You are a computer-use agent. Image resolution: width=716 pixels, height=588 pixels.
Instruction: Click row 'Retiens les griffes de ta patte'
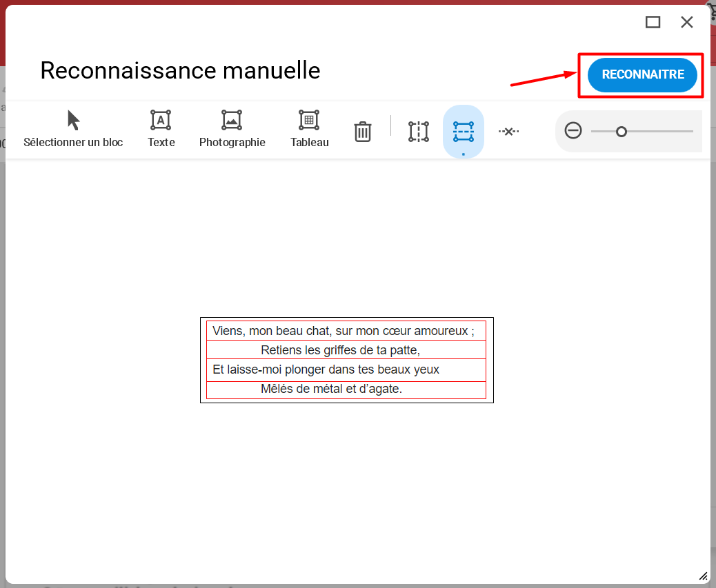[346, 350]
